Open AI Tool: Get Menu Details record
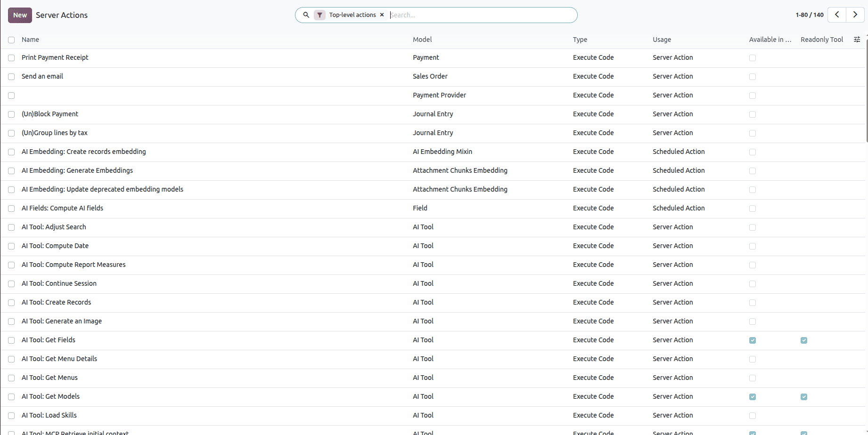This screenshot has width=868, height=435. point(59,359)
